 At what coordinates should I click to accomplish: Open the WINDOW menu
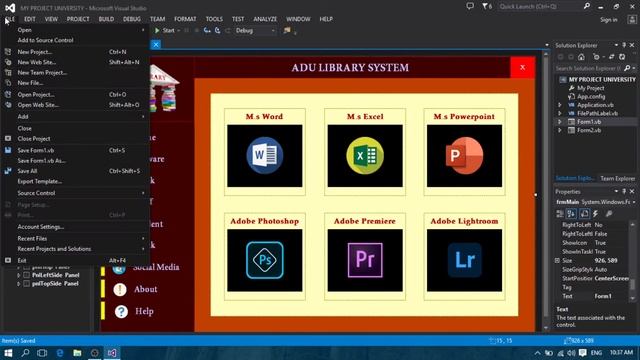point(298,19)
